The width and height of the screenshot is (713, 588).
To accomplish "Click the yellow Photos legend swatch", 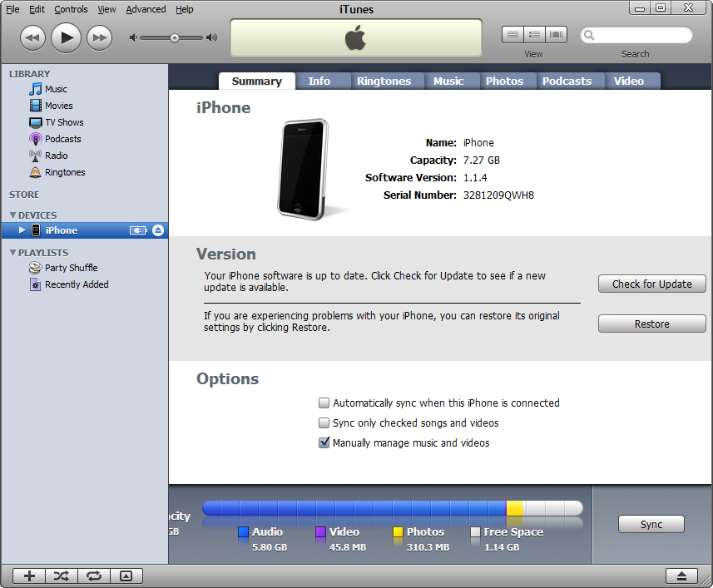I will coord(398,531).
